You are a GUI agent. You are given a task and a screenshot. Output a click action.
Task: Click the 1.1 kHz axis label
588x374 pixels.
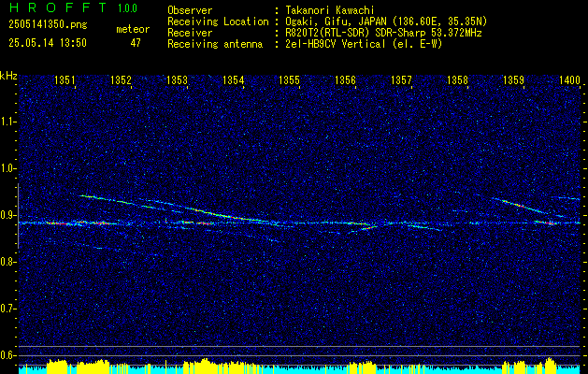[7, 122]
